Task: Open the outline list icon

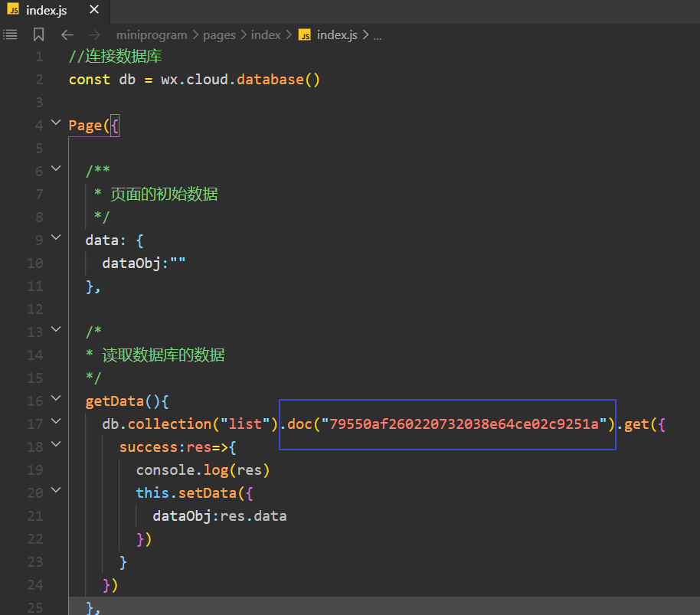Action: tap(10, 34)
